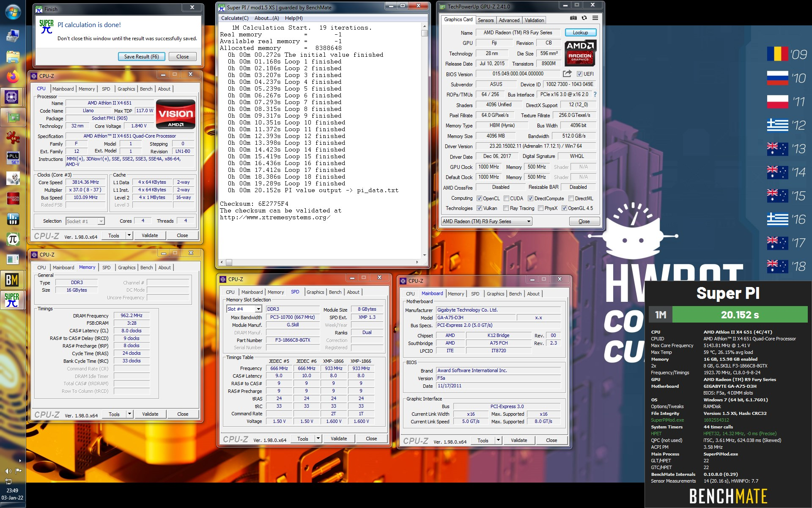Click the GPU-Z graphics card taskbar icon

point(13,117)
